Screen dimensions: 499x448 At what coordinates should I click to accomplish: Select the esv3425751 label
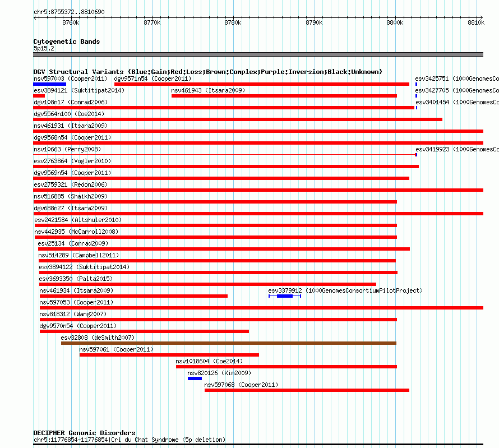[x=457, y=78]
